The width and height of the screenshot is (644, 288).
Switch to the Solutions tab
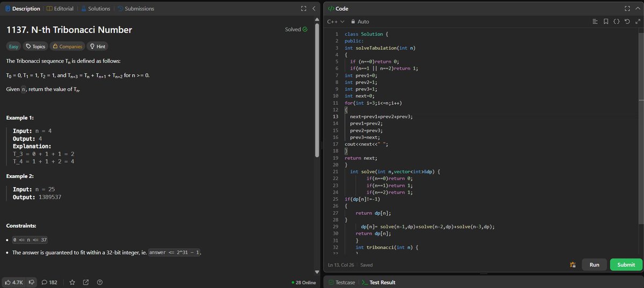pos(96,9)
